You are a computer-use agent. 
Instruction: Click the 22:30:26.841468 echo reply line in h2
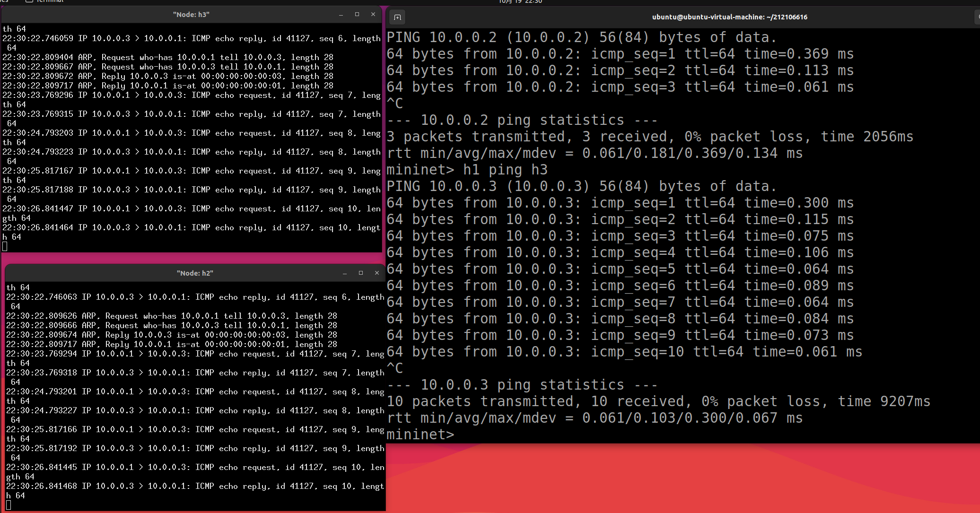pyautogui.click(x=195, y=491)
